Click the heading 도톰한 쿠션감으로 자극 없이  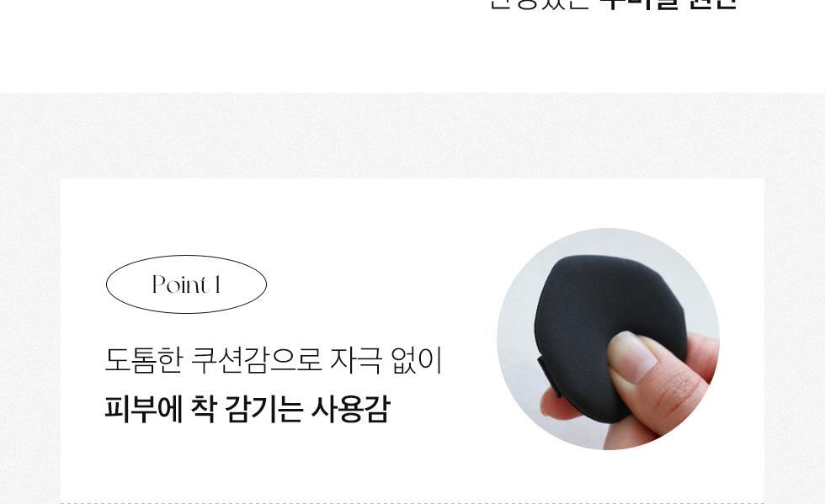coord(274,360)
